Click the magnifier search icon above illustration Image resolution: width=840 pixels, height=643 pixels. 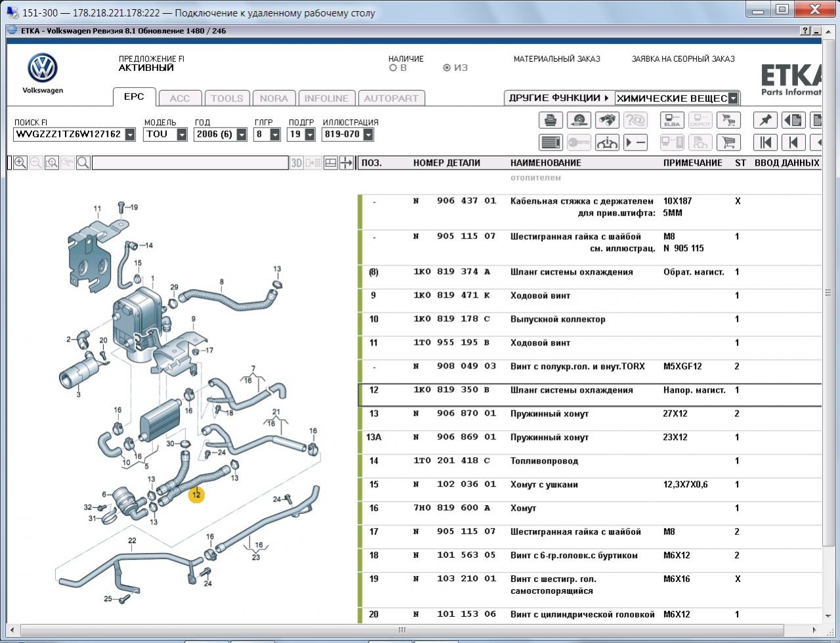83,163
